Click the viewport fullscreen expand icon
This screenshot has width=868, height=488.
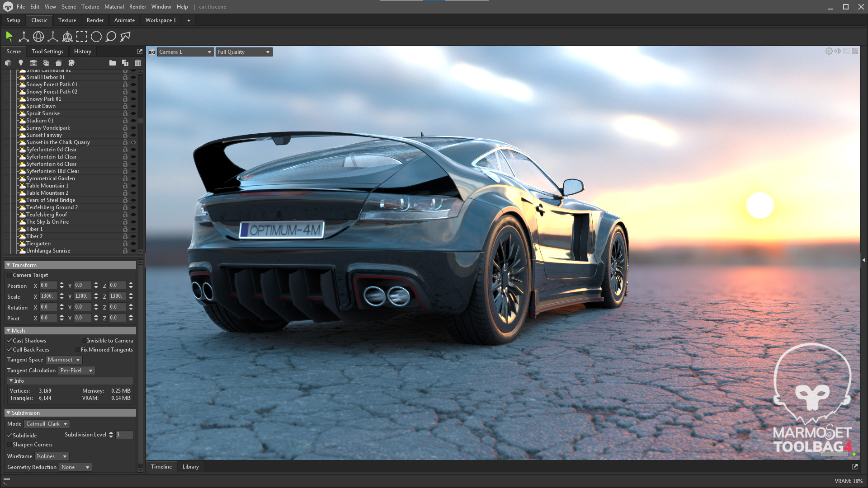click(855, 51)
